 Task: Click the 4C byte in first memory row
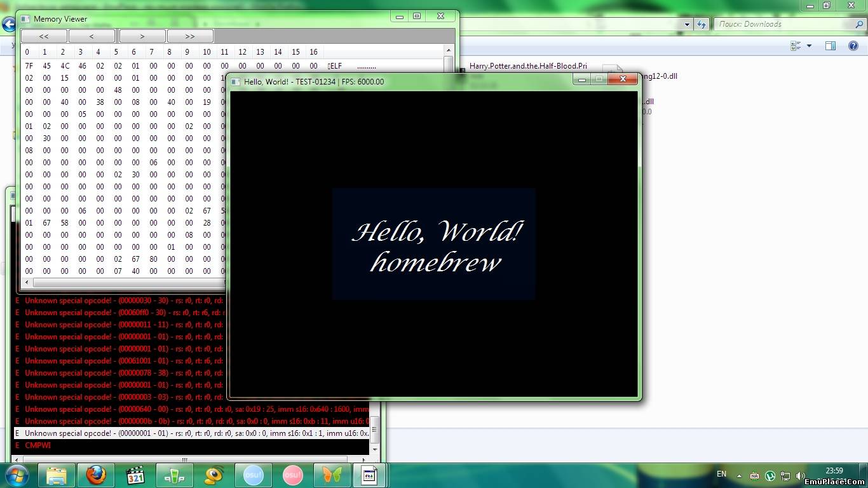tap(65, 66)
